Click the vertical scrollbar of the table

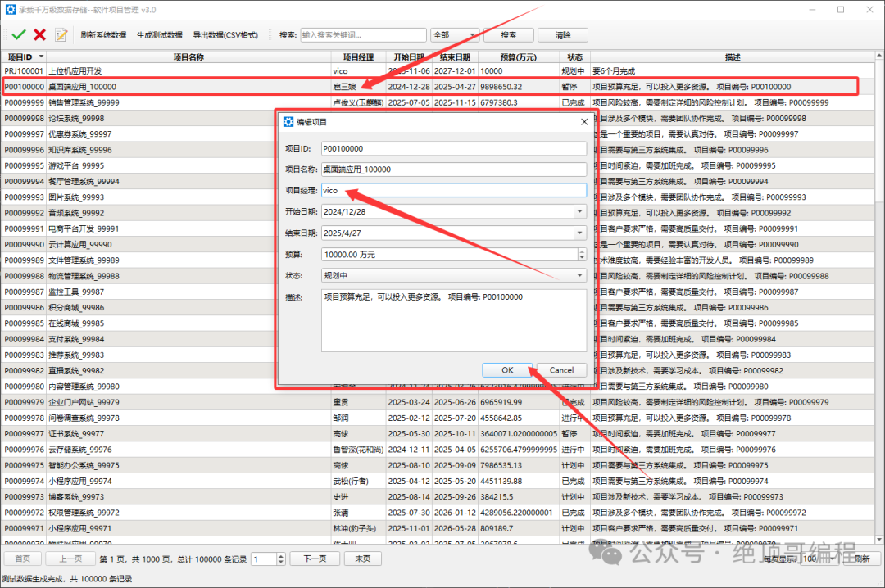click(x=879, y=297)
